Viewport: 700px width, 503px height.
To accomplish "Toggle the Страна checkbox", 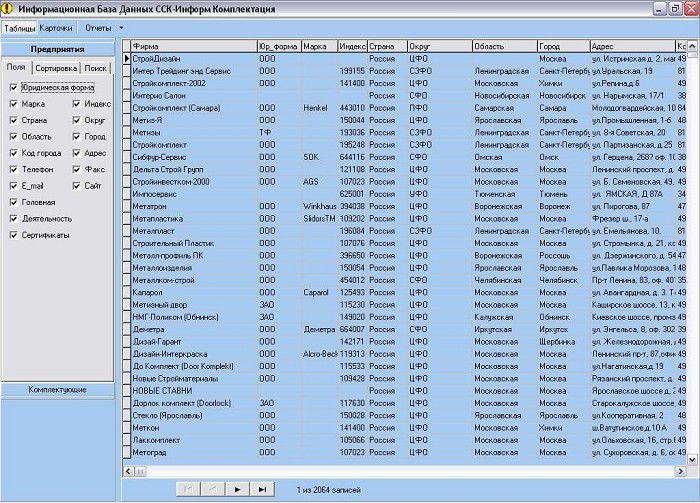I will (14, 121).
